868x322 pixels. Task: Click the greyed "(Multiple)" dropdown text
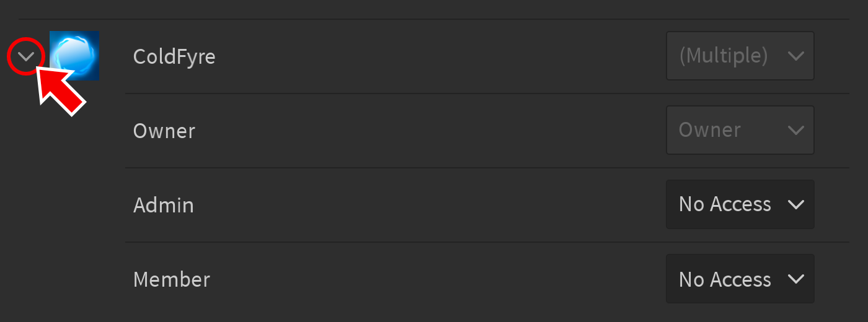[724, 56]
